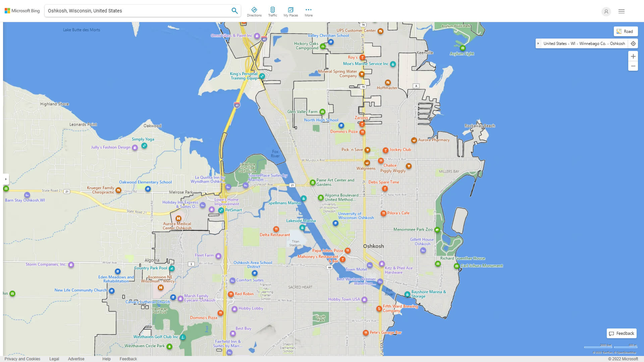Expand the left side panel arrow
The image size is (644, 362).
[6, 179]
